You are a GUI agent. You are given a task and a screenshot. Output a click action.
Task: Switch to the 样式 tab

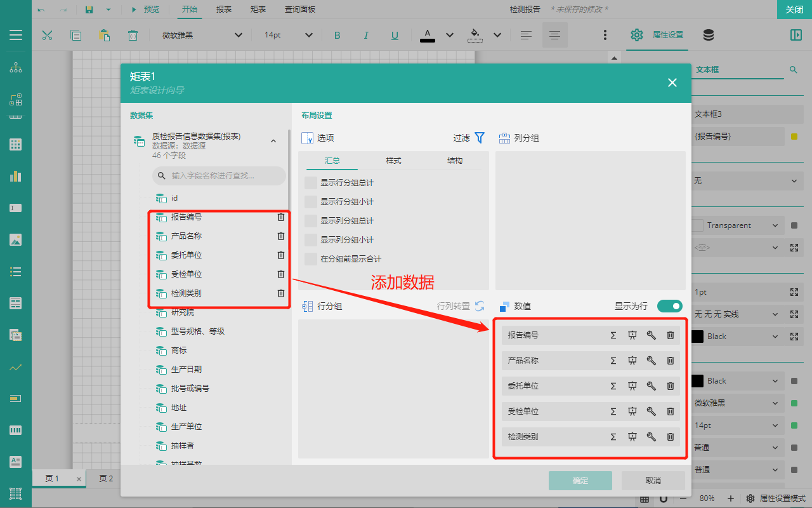[393, 161]
